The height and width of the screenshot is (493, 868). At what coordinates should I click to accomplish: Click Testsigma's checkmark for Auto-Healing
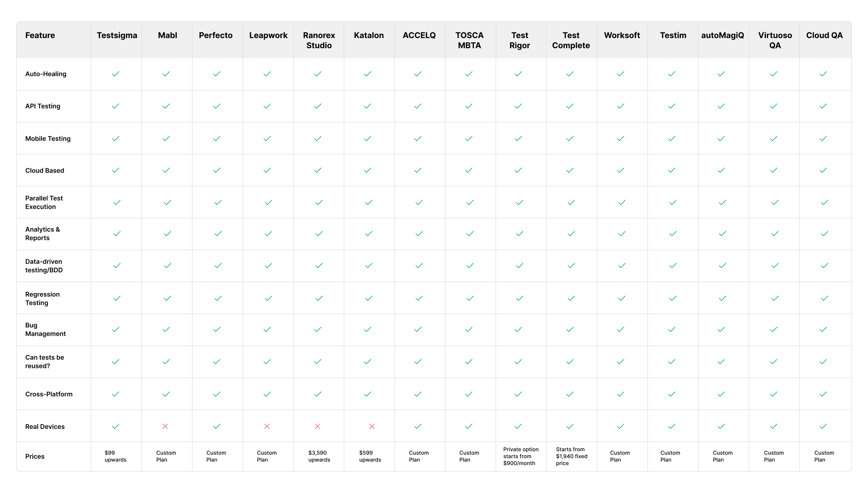click(115, 74)
